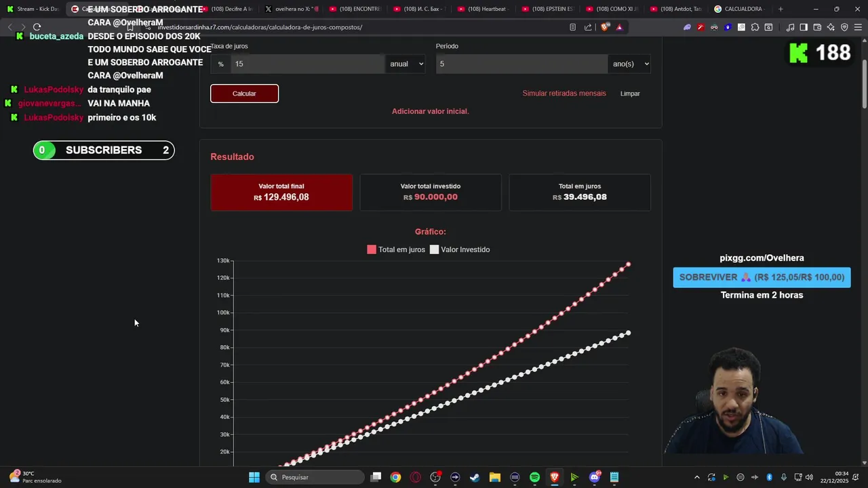Click the reader mode icon in address bar
Viewport: 868px width, 488px height.
(573, 27)
